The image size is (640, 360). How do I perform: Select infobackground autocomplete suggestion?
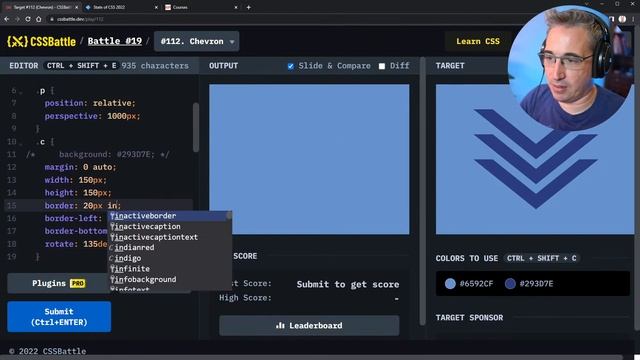point(169,279)
